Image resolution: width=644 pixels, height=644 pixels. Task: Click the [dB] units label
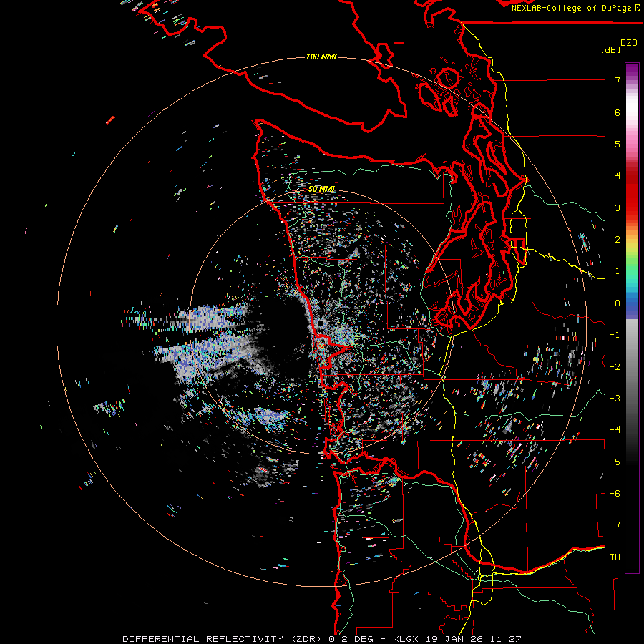[610, 49]
